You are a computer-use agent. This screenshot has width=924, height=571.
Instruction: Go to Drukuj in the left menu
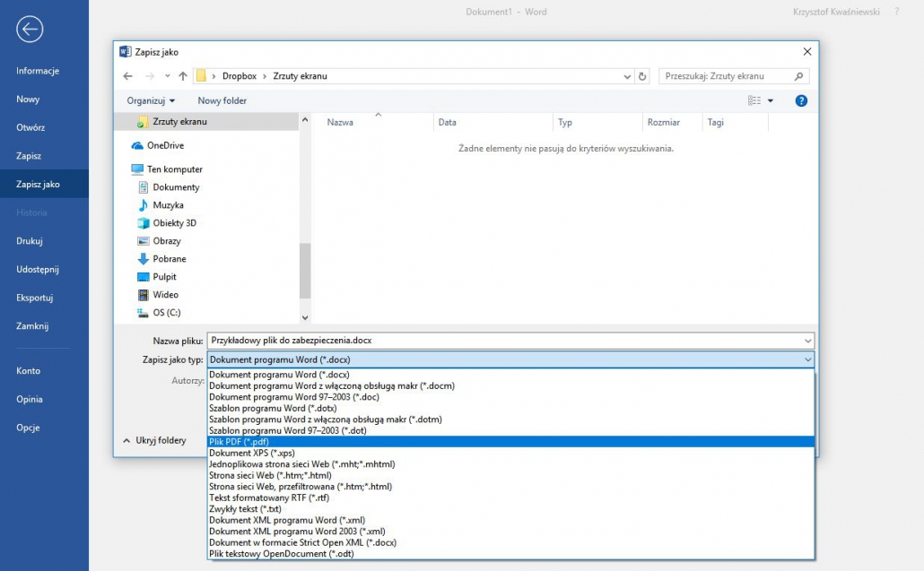coord(30,241)
